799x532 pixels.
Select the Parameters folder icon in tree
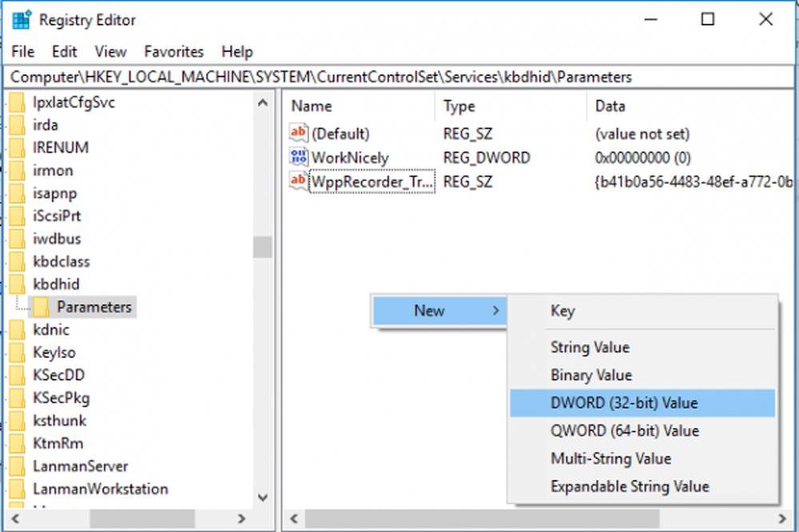(41, 307)
